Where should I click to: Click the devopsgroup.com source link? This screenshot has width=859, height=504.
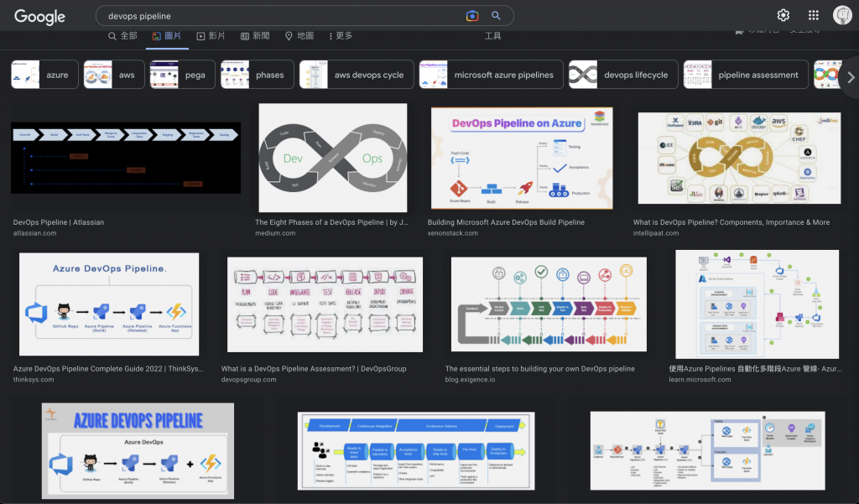(248, 380)
